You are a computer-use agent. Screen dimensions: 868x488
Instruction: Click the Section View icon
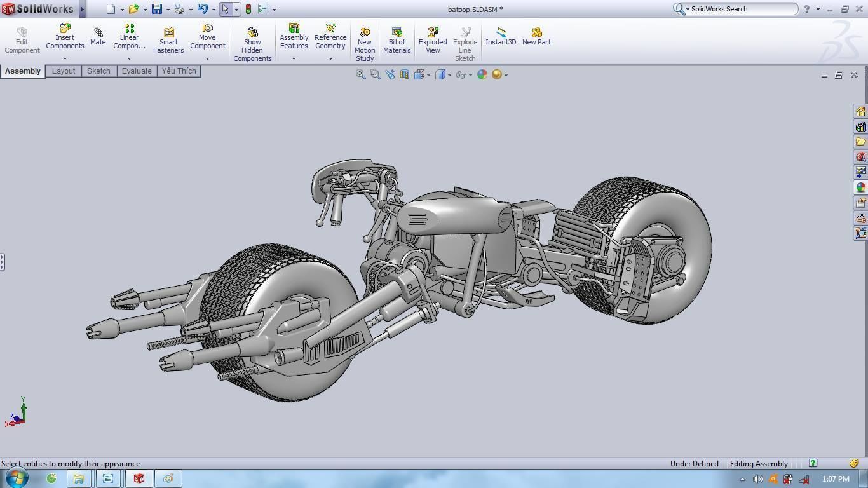pyautogui.click(x=404, y=74)
